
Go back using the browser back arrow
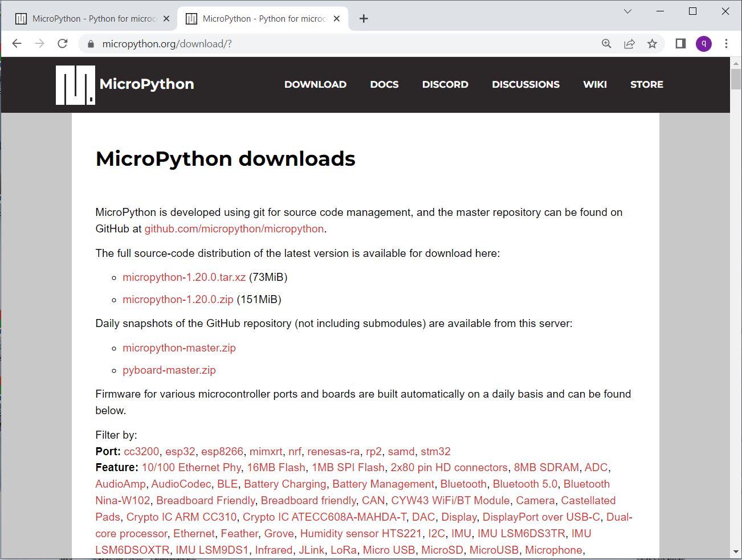click(x=17, y=44)
